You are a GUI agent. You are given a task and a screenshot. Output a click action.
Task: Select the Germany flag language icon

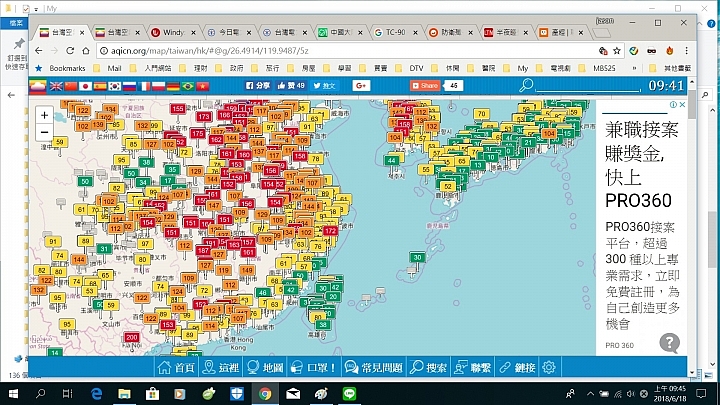[173, 86]
